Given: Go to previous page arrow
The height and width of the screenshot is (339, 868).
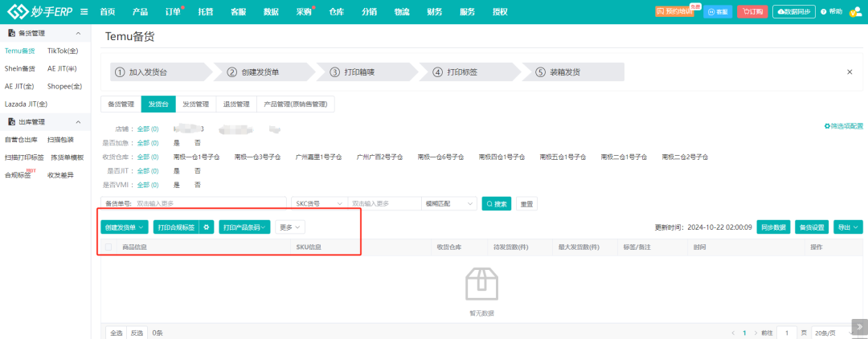Looking at the screenshot, I should [x=734, y=333].
